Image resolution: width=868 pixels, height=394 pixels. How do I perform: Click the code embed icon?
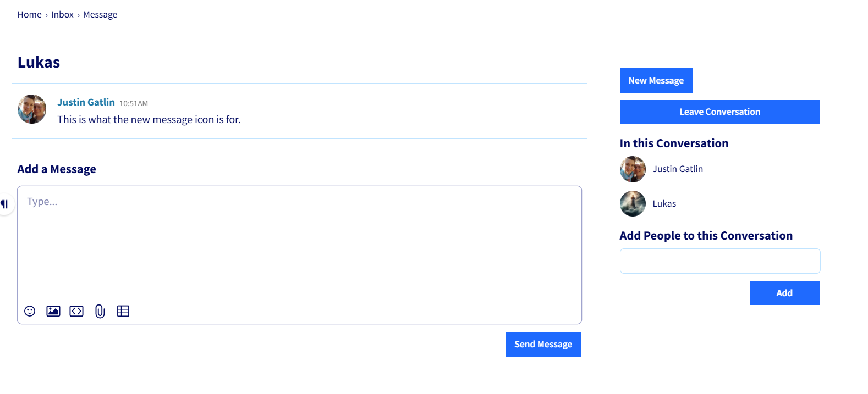(x=76, y=311)
